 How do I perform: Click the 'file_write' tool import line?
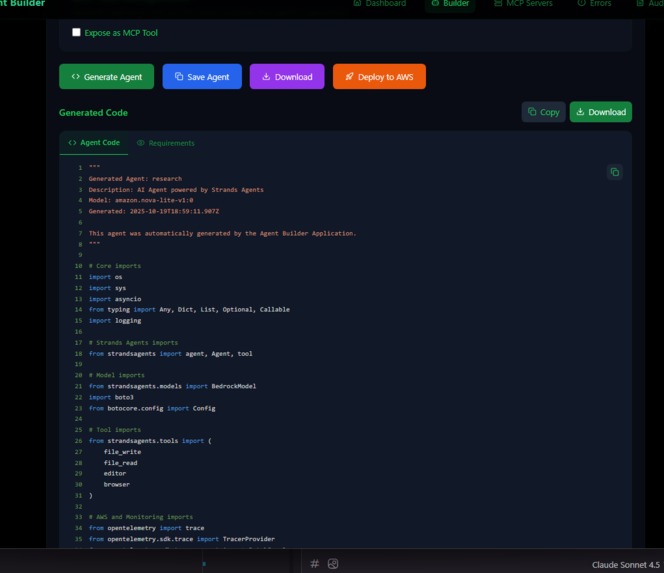(122, 452)
